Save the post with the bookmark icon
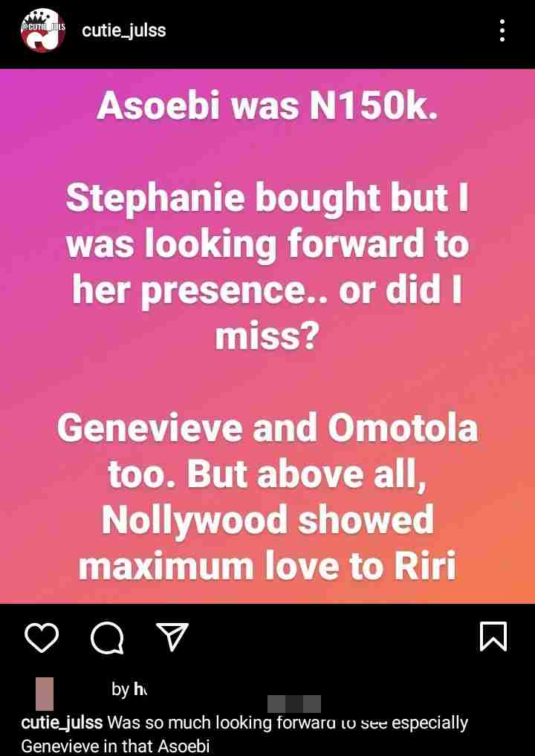 tap(493, 636)
